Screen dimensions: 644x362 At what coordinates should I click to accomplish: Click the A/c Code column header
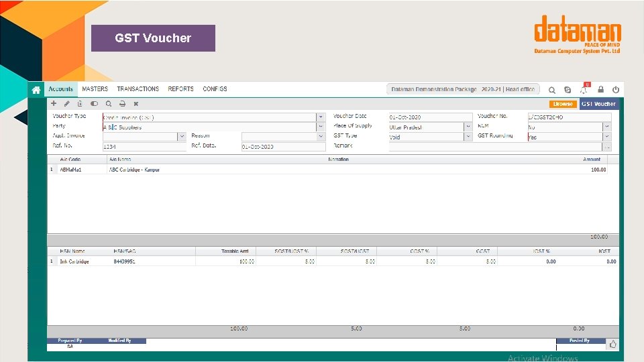[x=70, y=160]
